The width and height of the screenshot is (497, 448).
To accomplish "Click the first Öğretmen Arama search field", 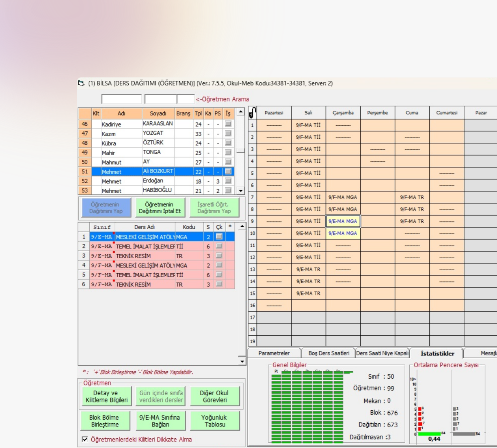I will 121,99.
